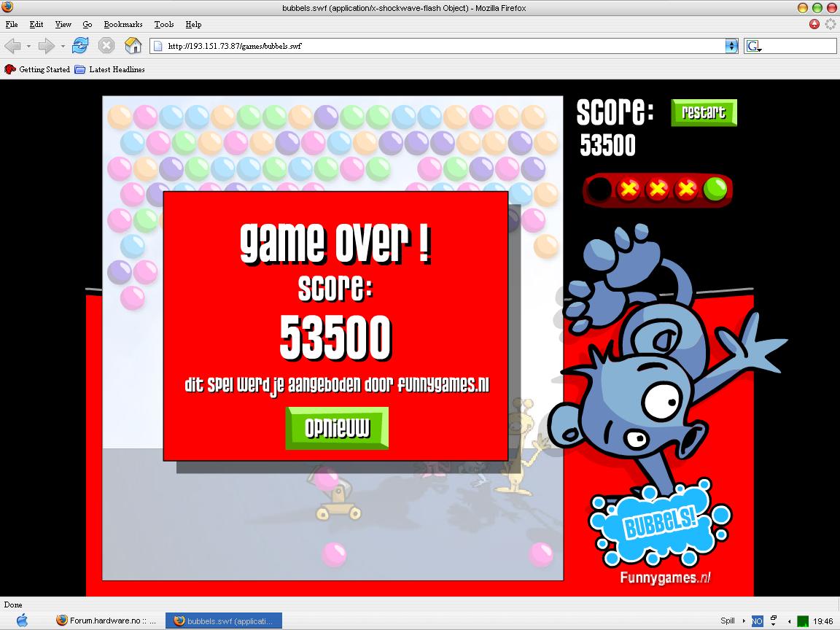Viewport: 840px width, 630px height.
Task: Click the Firefox throbber activity icon
Action: pyautogui.click(x=831, y=24)
